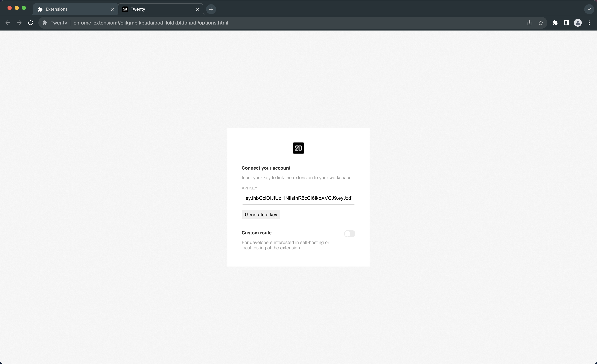The width and height of the screenshot is (597, 364).
Task: Open Chrome three-dot menu
Action: tap(589, 23)
